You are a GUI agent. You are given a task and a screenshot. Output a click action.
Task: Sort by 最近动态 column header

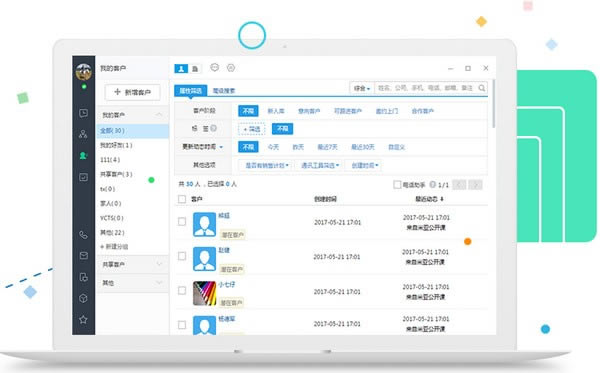pos(429,199)
